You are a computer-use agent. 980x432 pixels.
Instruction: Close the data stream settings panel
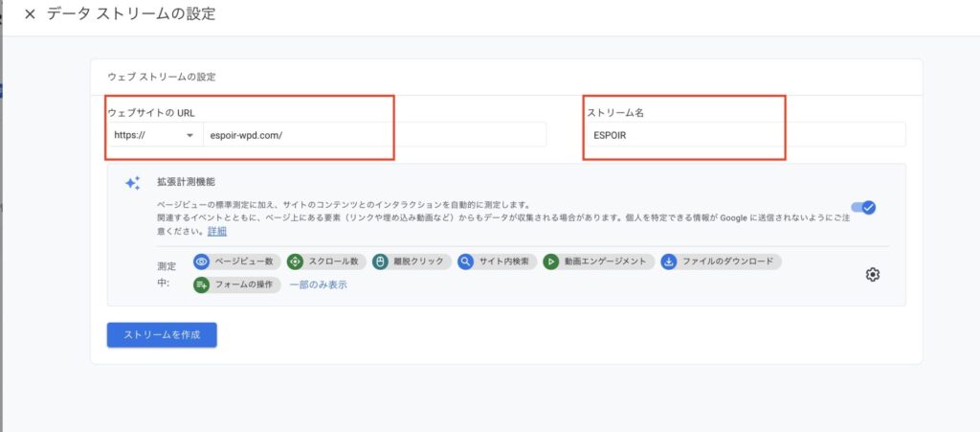click(x=30, y=14)
